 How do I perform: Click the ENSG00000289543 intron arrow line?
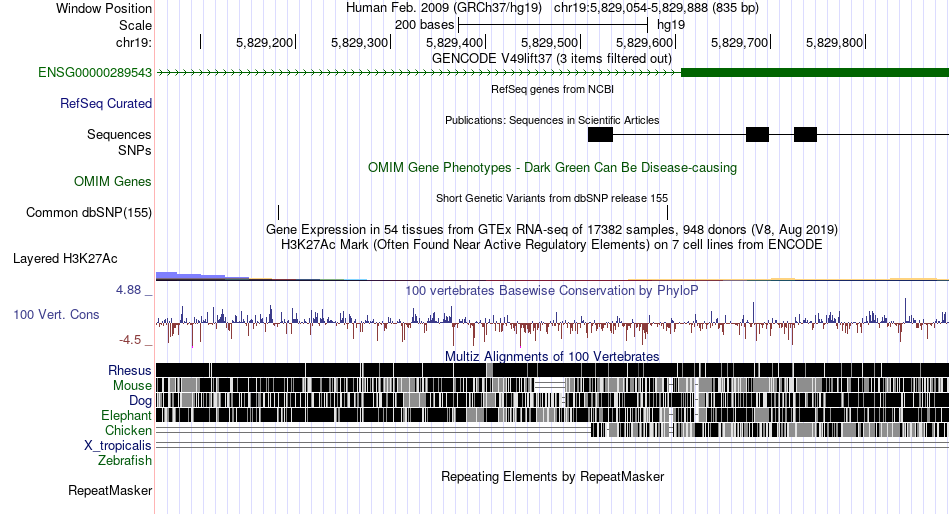tap(418, 73)
